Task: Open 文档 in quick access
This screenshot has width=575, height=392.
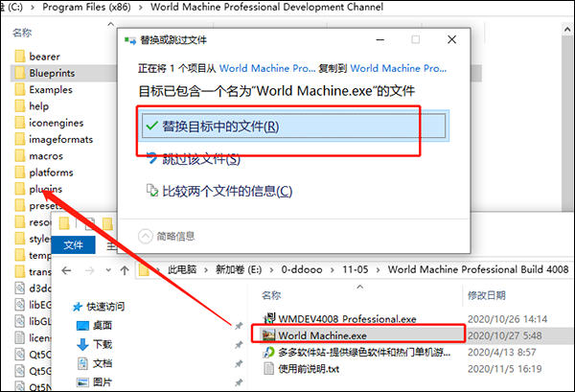Action: point(95,363)
